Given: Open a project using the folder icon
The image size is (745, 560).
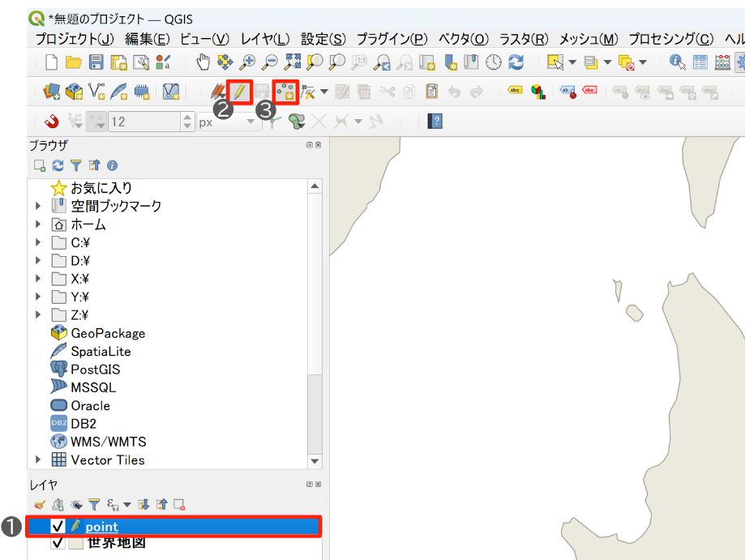Looking at the screenshot, I should [x=73, y=62].
